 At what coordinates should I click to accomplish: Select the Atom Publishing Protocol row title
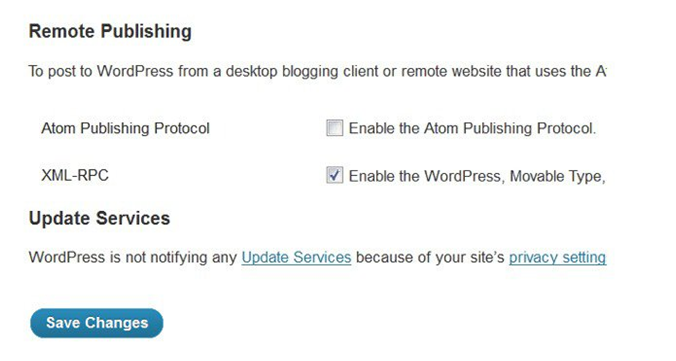pos(125,128)
